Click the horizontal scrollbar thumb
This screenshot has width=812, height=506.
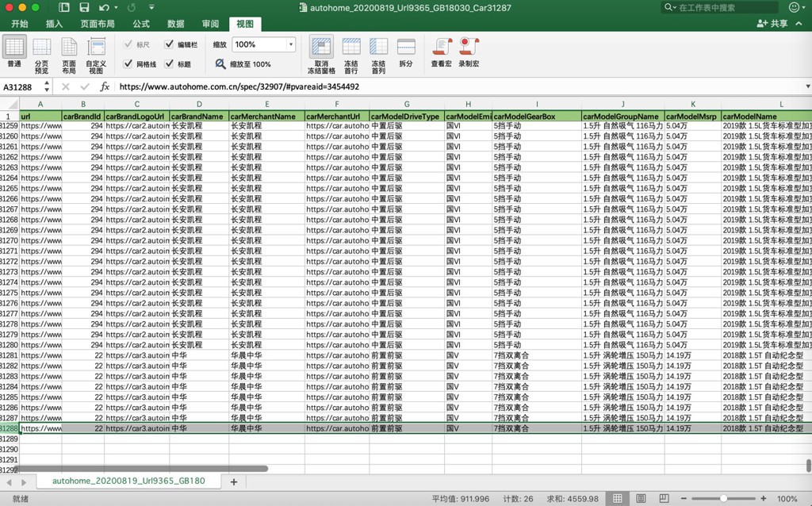pyautogui.click(x=140, y=469)
